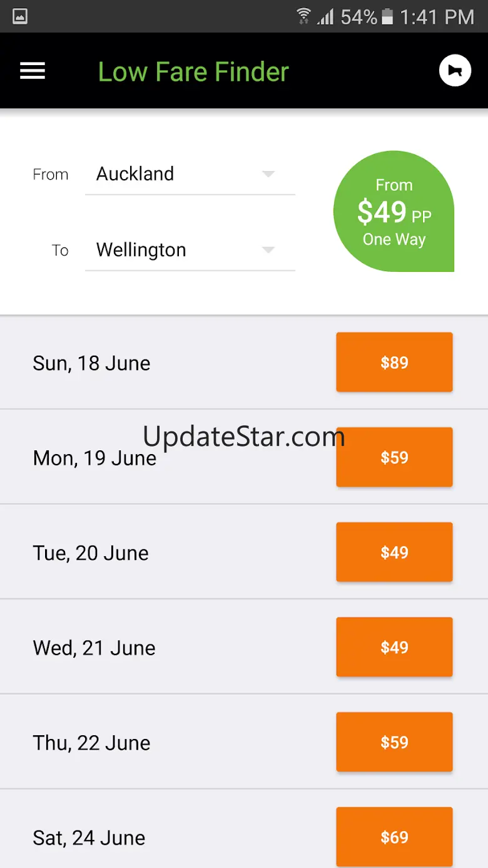Tap the flag icon in header

(455, 71)
